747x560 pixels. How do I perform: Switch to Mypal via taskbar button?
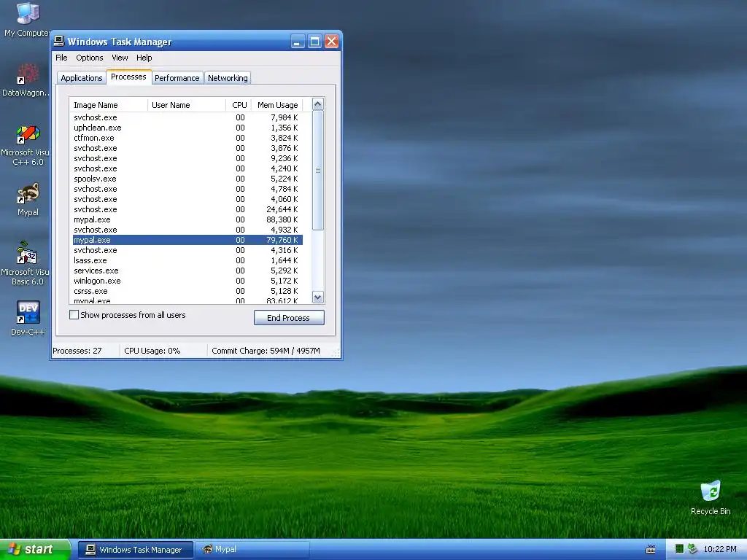[252, 550]
